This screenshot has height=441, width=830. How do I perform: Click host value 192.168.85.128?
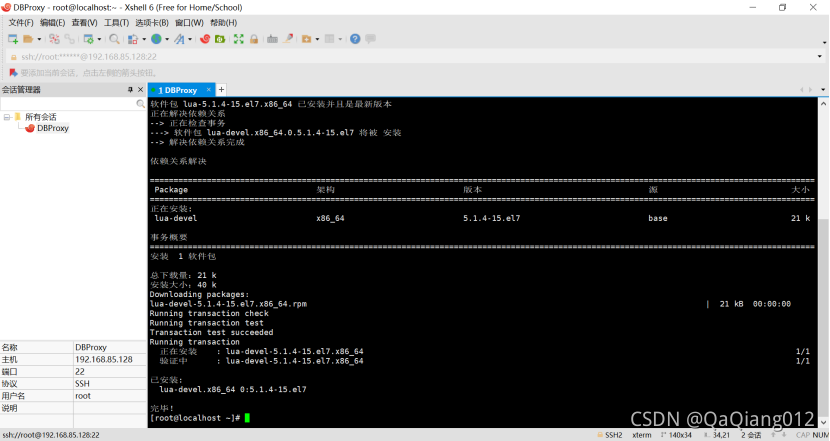(x=104, y=359)
